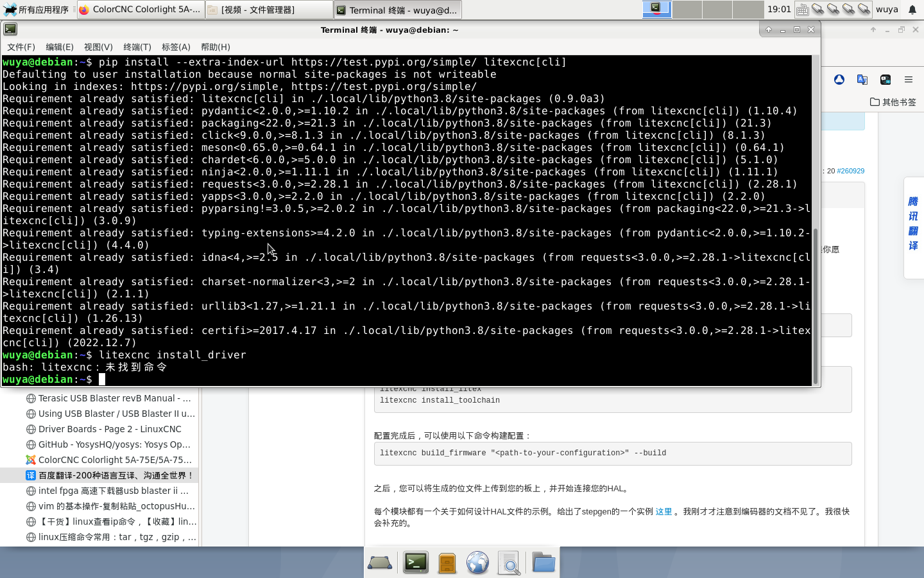Click the Terminal keep-above arrow button

click(x=768, y=30)
